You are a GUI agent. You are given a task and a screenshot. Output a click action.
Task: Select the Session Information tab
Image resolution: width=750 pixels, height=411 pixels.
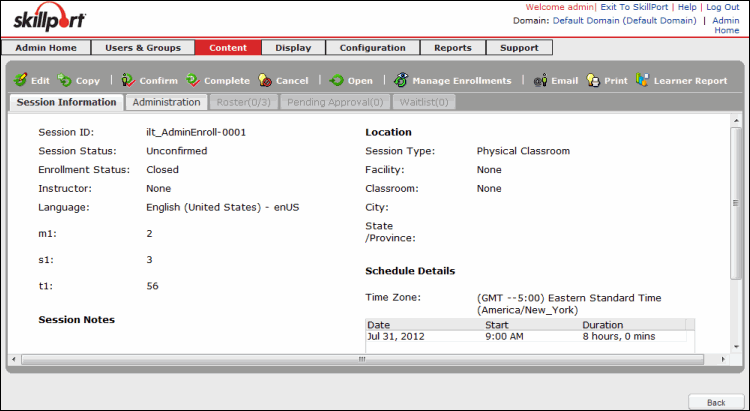pyautogui.click(x=66, y=102)
